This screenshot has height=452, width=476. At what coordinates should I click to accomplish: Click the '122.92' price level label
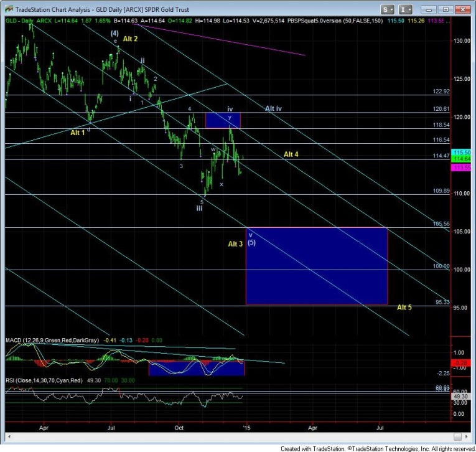441,91
